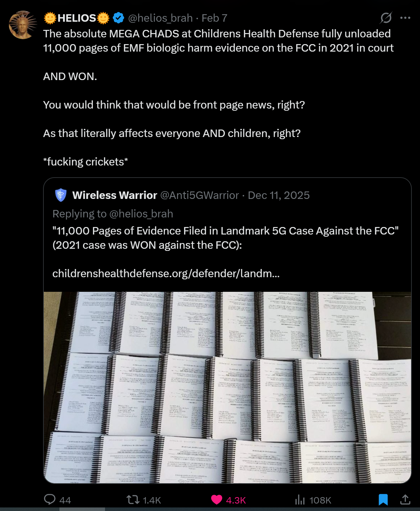Click the HELIOS display name
Image resolution: width=420 pixels, height=511 pixels.
coord(77,18)
